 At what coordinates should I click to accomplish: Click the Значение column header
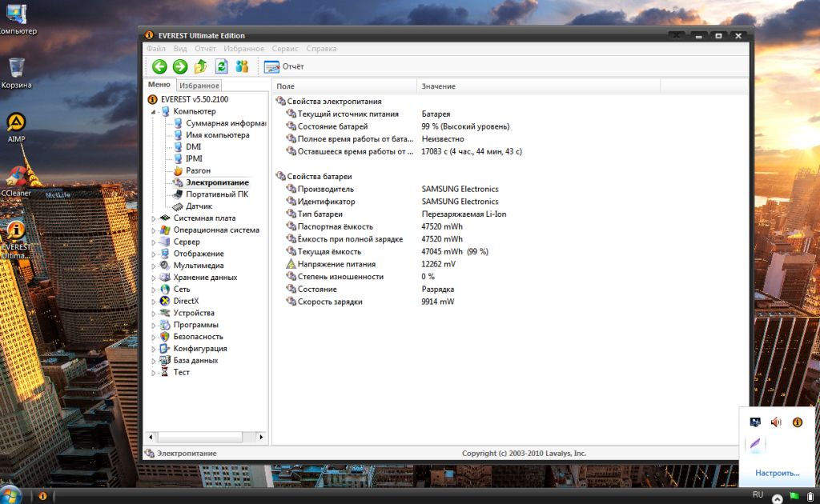(538, 86)
